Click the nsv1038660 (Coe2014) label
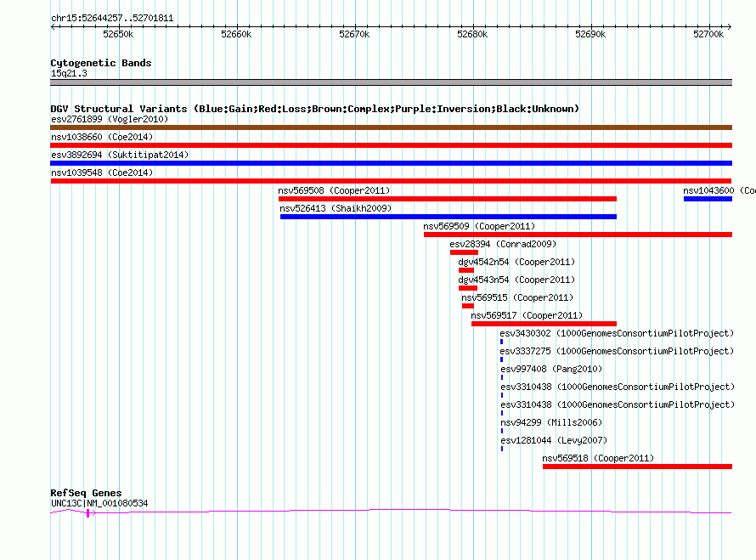 (x=102, y=137)
